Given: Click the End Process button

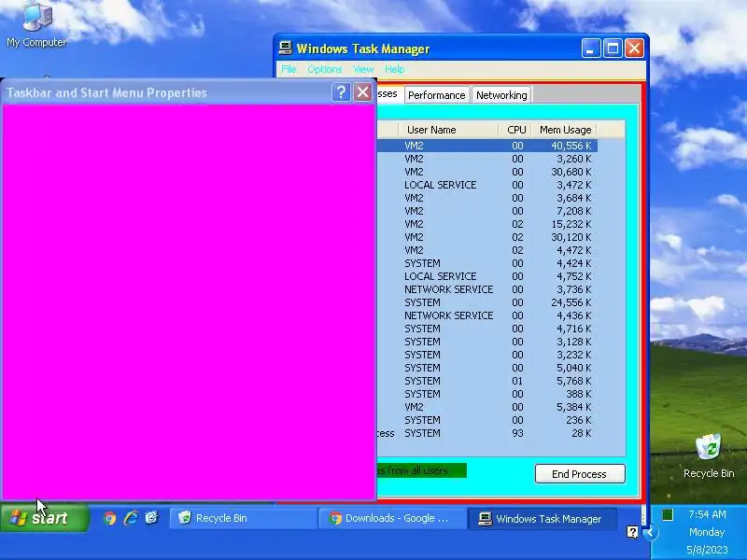Looking at the screenshot, I should click(580, 474).
